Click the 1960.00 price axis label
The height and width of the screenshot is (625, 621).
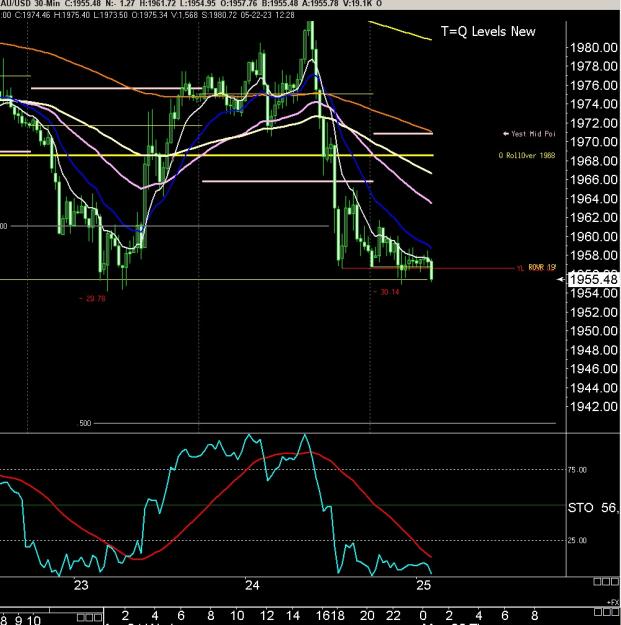click(594, 237)
